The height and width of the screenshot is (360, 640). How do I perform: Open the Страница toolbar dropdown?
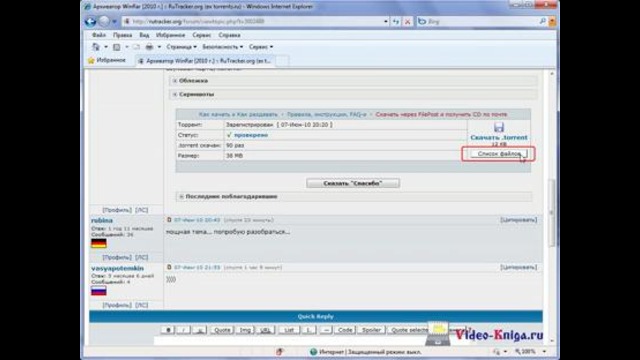(181, 47)
